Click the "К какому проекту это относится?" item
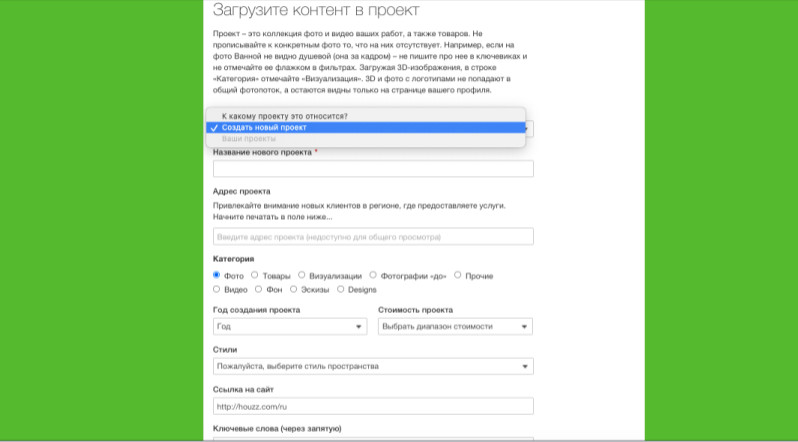Screen dimensions: 798x442 (284, 116)
